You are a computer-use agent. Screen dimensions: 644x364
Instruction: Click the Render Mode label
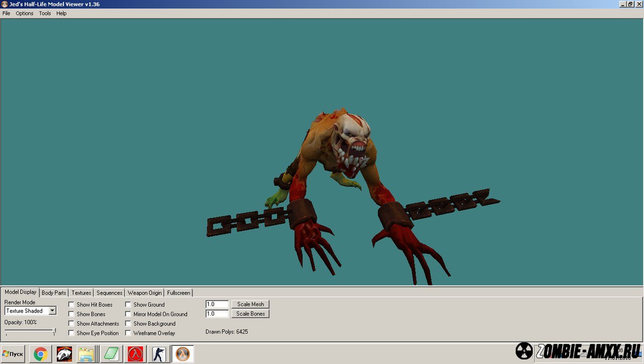click(x=20, y=303)
